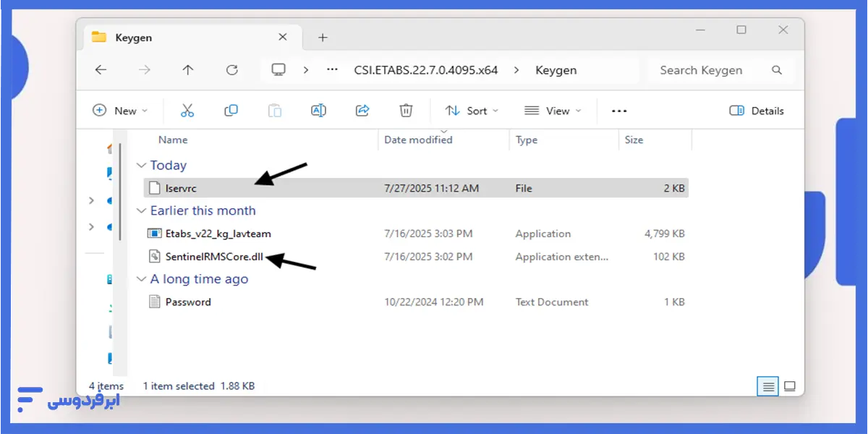The image size is (868, 434).
Task: Go forward with the right arrow
Action: click(x=145, y=70)
